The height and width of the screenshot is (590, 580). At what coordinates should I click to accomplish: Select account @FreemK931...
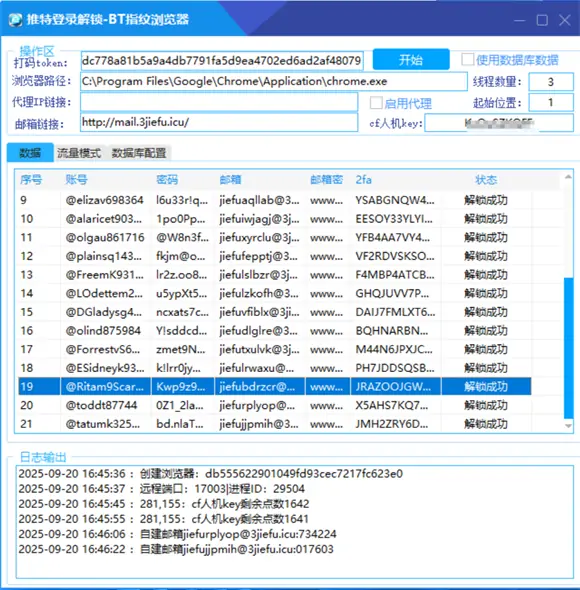point(104,275)
